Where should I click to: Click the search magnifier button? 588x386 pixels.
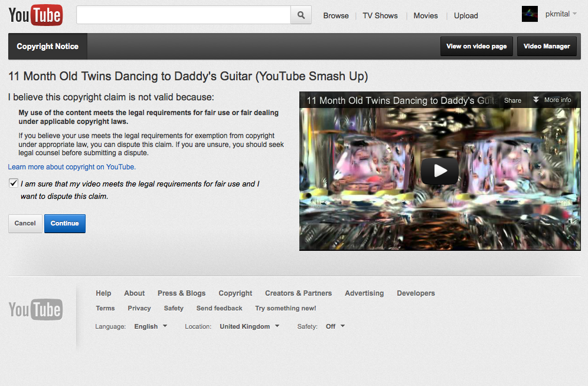[301, 15]
